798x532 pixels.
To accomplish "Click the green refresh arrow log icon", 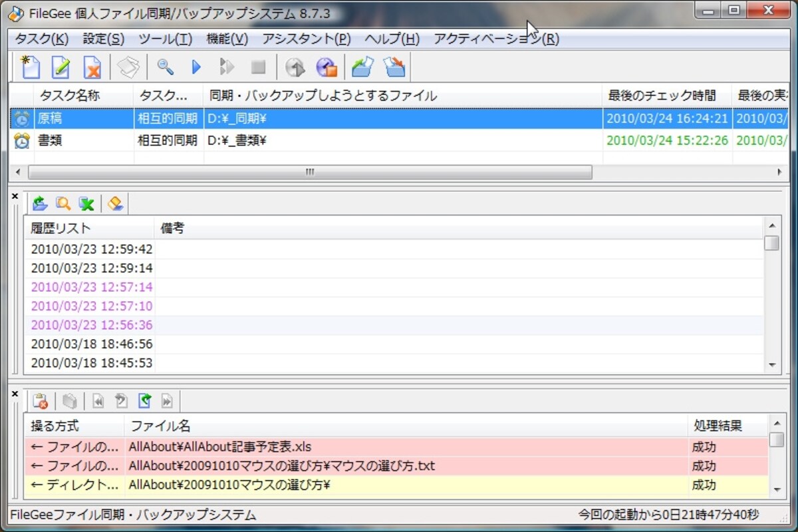I will point(144,400).
